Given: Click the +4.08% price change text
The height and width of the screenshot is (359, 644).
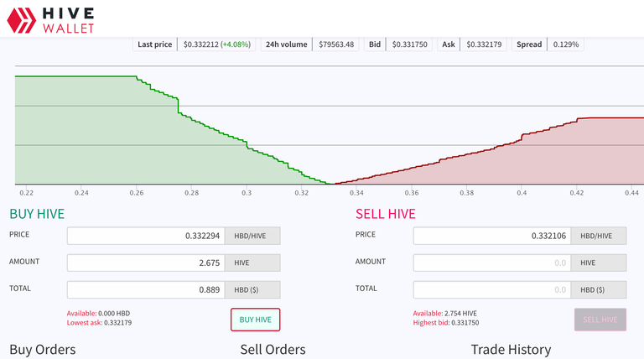Looking at the screenshot, I should [236, 44].
